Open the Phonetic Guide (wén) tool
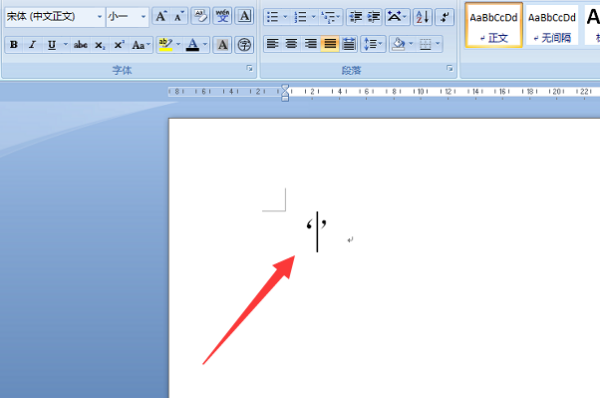The height and width of the screenshot is (398, 600). (222, 16)
